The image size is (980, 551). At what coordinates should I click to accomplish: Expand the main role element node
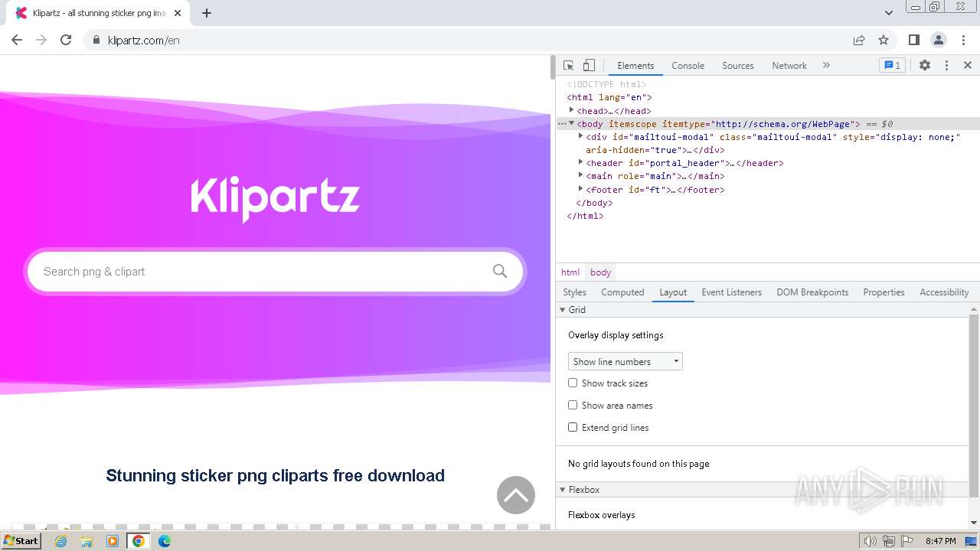click(x=580, y=175)
